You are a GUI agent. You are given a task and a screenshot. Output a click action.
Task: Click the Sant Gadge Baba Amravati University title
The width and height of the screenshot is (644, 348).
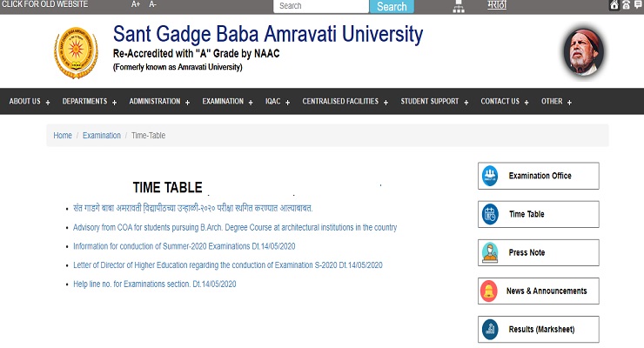268,34
